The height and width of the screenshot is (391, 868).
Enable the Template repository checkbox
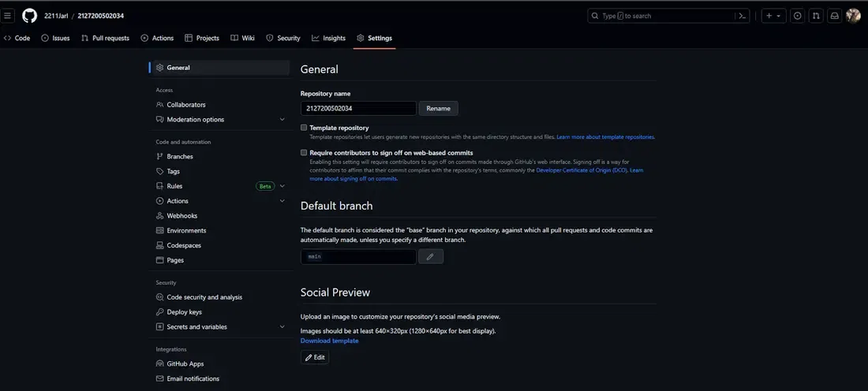(x=304, y=127)
